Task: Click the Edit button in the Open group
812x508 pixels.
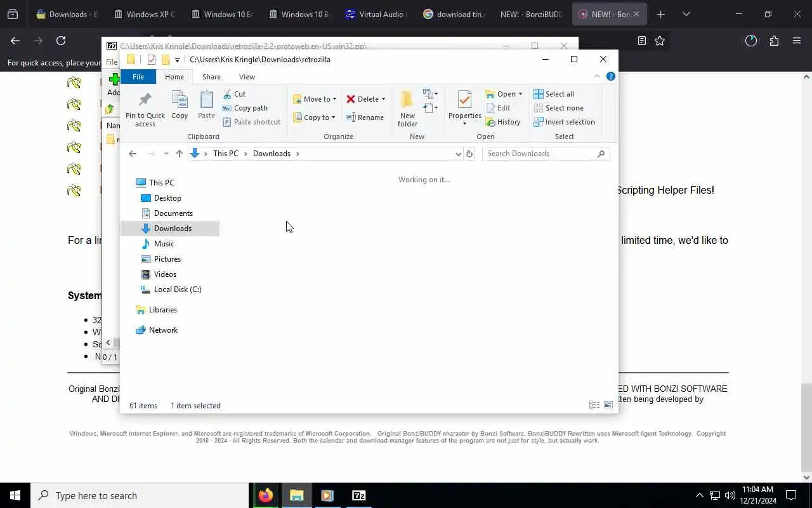Action: (x=498, y=108)
